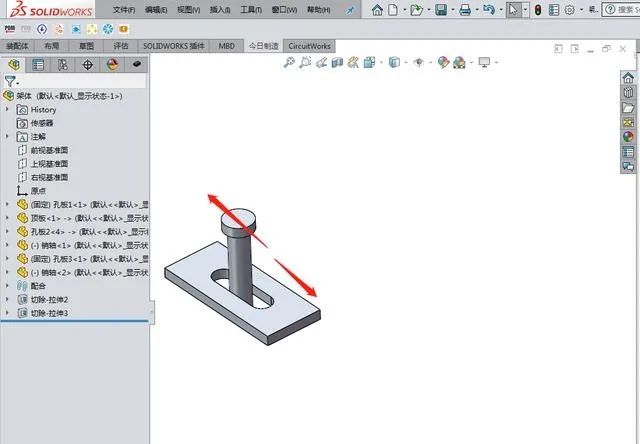This screenshot has height=444, width=640.
Task: Click Zoom to Area icon in view toolbar
Action: click(x=305, y=62)
